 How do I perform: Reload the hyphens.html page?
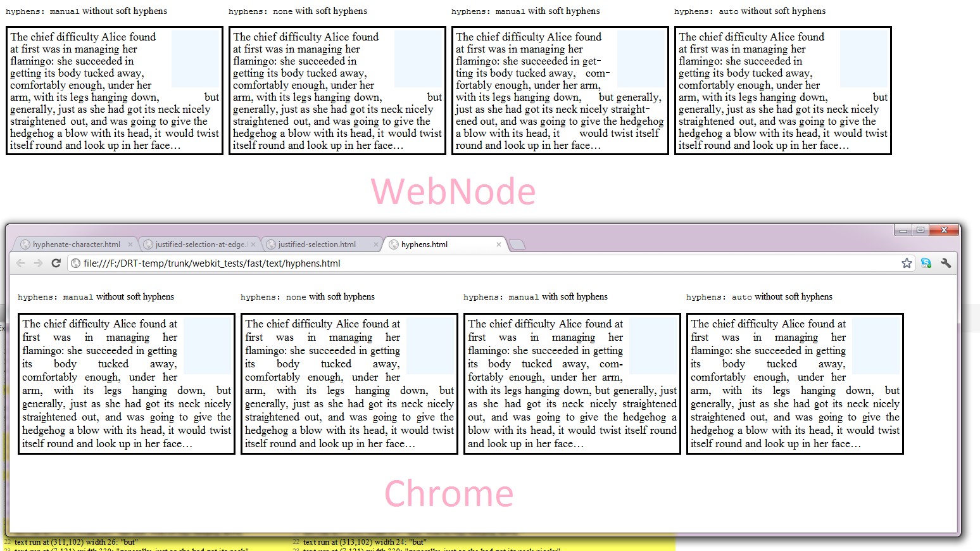click(x=56, y=263)
